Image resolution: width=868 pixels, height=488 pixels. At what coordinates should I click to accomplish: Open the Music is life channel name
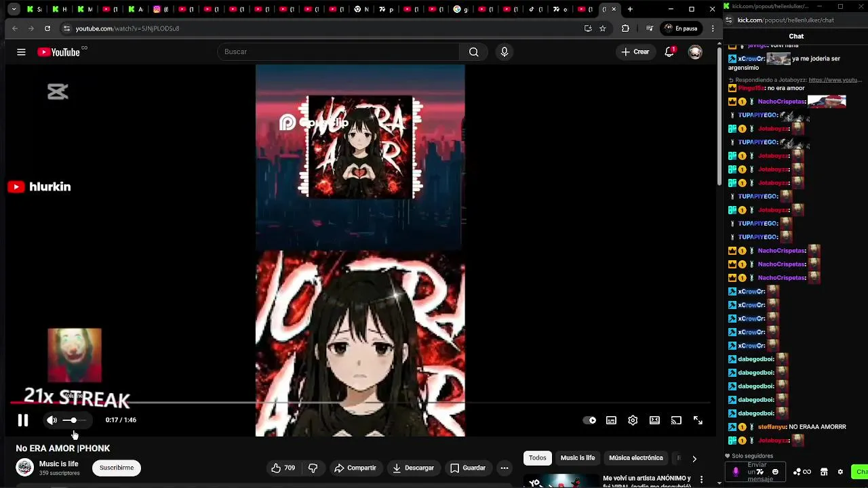coord(58,464)
